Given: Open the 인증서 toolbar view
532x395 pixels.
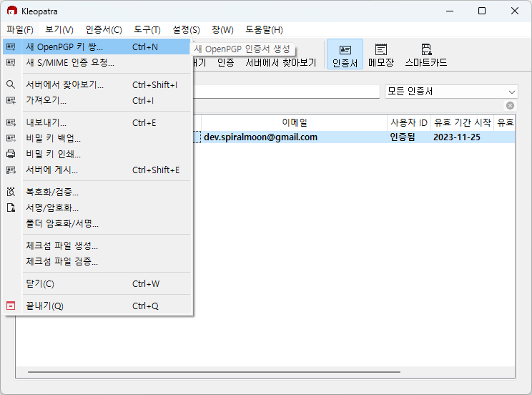Looking at the screenshot, I should pos(345,54).
